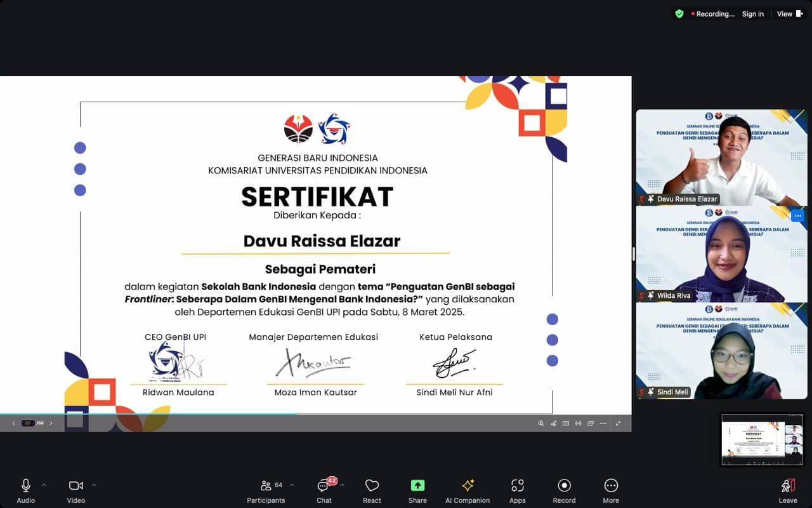Click the Record button

[564, 490]
